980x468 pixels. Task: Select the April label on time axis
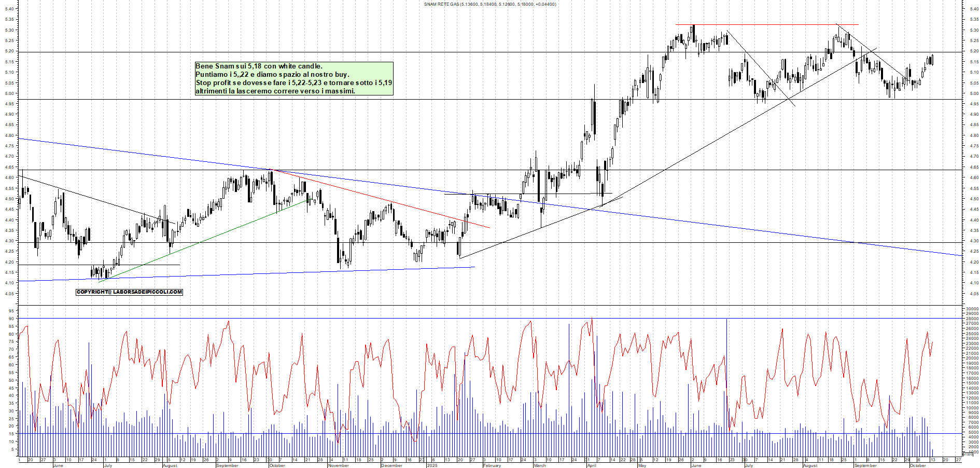pos(592,465)
